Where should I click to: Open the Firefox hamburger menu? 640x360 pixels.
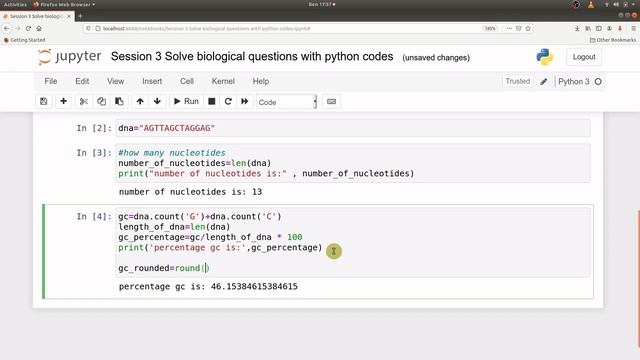[x=633, y=29]
